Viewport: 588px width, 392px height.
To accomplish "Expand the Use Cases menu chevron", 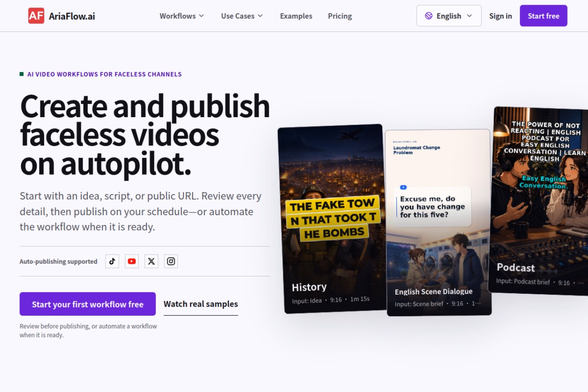I will pyautogui.click(x=260, y=16).
